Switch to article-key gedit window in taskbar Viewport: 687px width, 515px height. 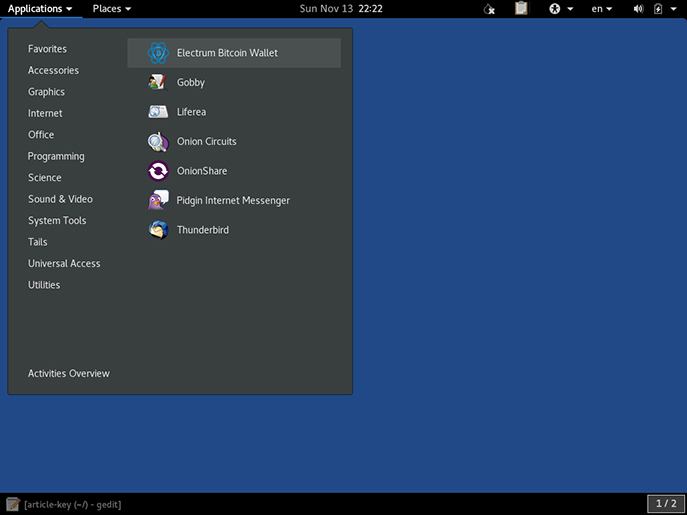pos(64,504)
